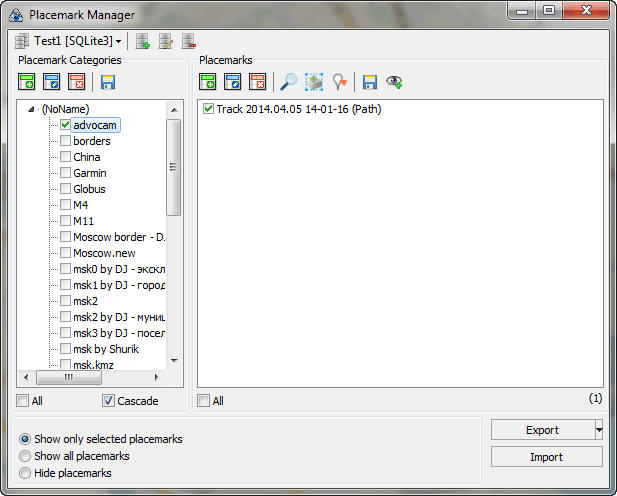Uncheck the advocam category checkbox
617x496 pixels.
point(65,125)
